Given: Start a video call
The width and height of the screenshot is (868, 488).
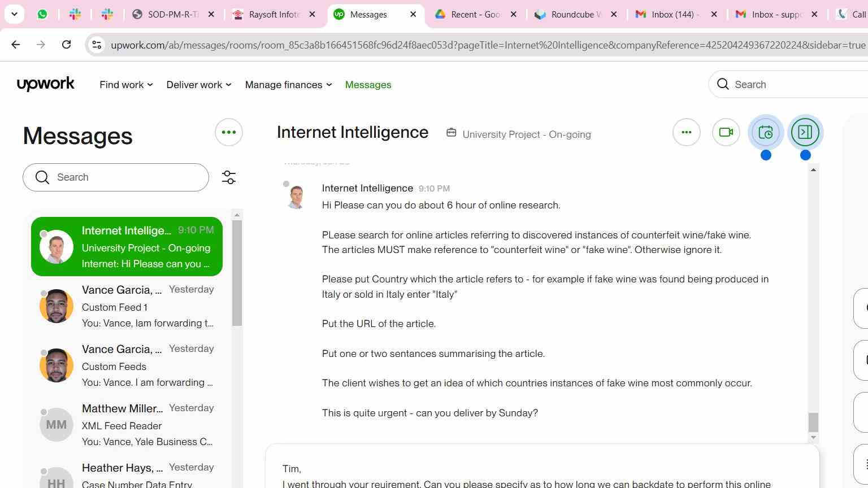Looking at the screenshot, I should coord(726,132).
